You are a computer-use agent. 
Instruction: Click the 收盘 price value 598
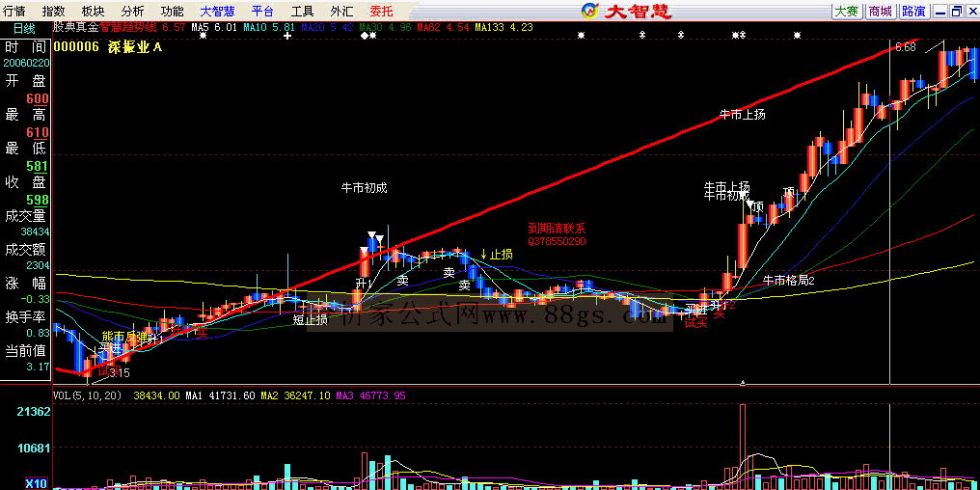[x=38, y=200]
